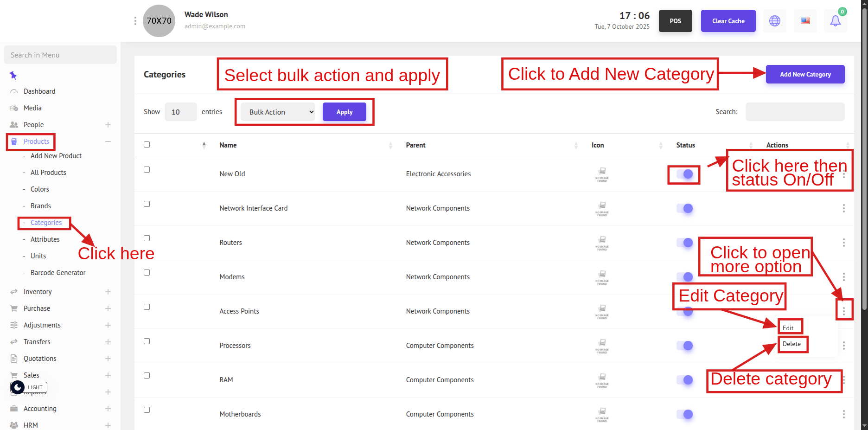The width and height of the screenshot is (868, 430).
Task: Disable the status switch for Processors
Action: point(684,346)
